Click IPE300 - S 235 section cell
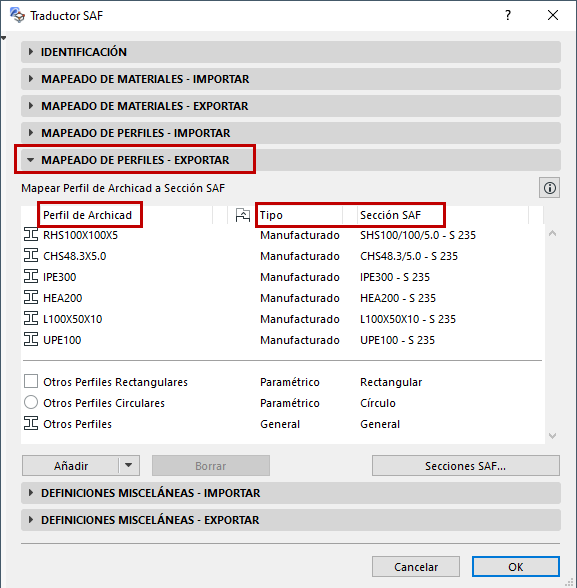Image resolution: width=577 pixels, height=588 pixels. click(395, 277)
